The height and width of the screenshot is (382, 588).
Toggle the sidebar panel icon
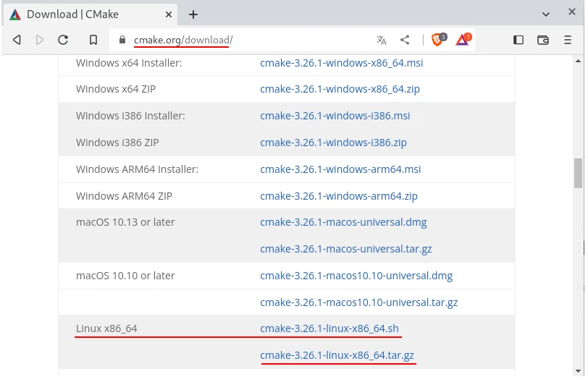(518, 40)
